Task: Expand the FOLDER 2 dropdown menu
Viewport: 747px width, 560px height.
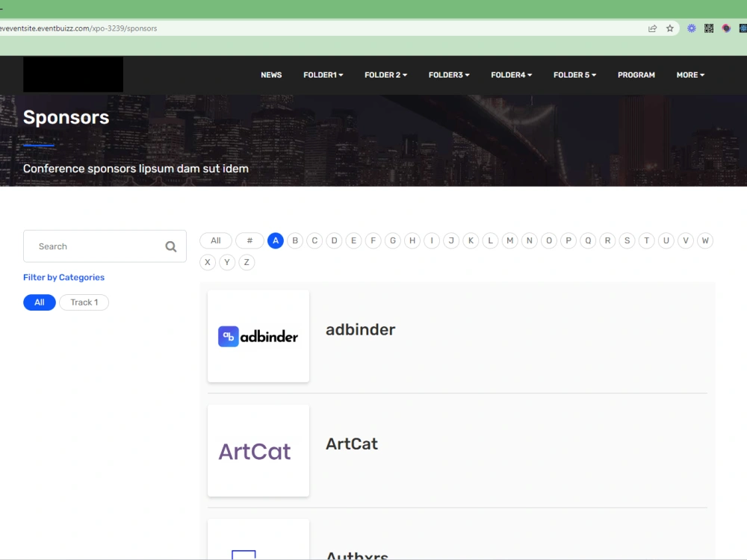Action: click(385, 75)
